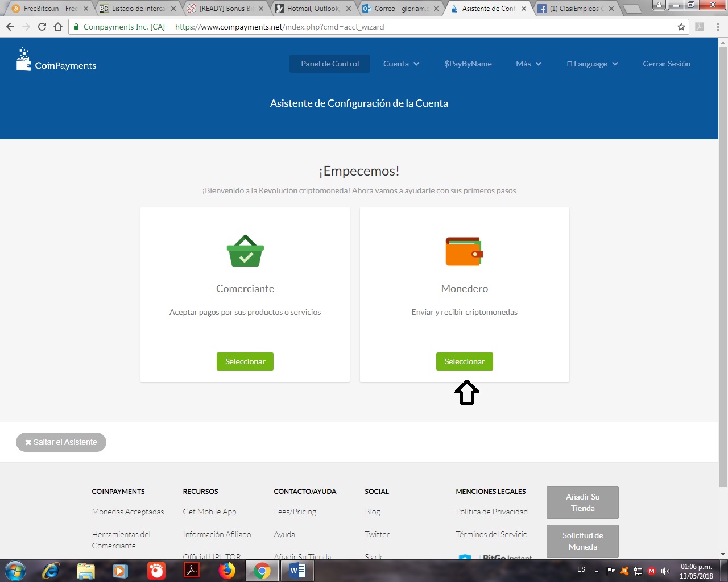728x582 pixels.
Task: Open the Información Afiliado link
Action: tap(217, 534)
